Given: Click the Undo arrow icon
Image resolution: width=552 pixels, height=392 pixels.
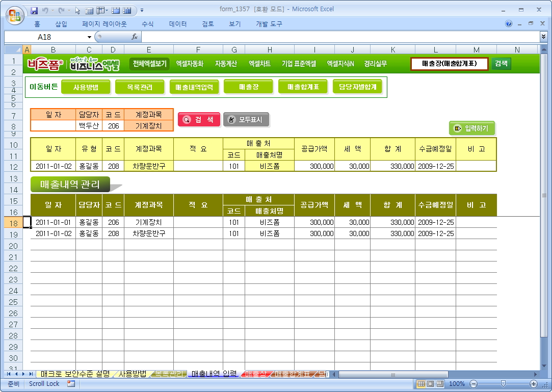Looking at the screenshot, I should pyautogui.click(x=45, y=10).
